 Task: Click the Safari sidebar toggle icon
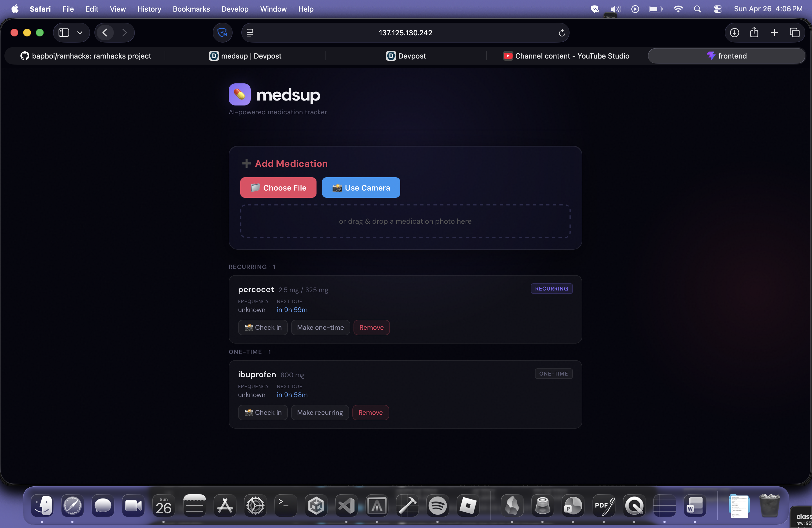click(64, 33)
